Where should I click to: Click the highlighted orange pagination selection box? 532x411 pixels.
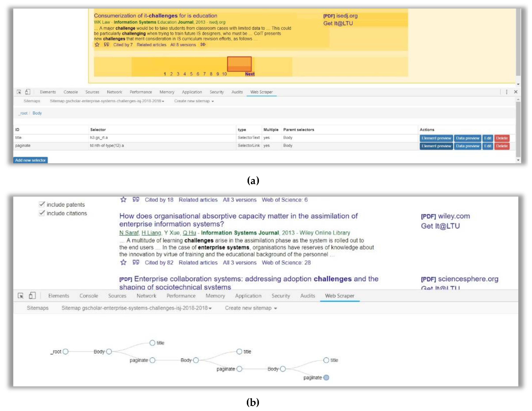pos(239,64)
